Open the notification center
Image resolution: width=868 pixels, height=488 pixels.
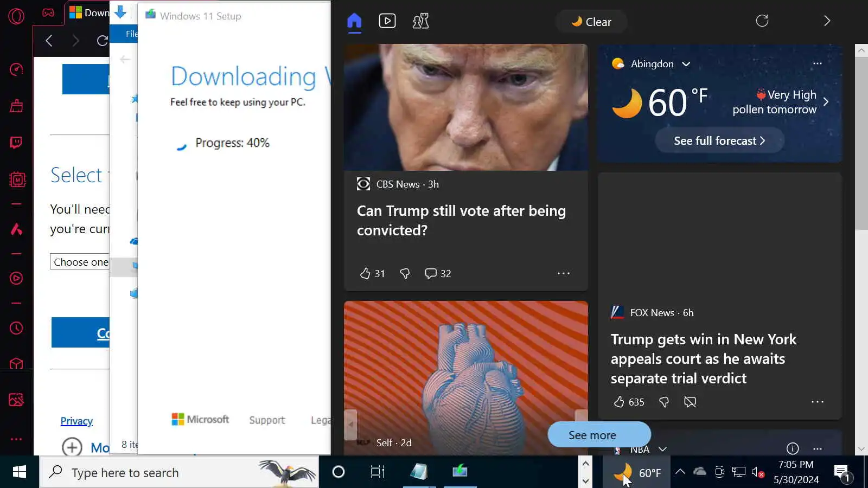tap(843, 472)
